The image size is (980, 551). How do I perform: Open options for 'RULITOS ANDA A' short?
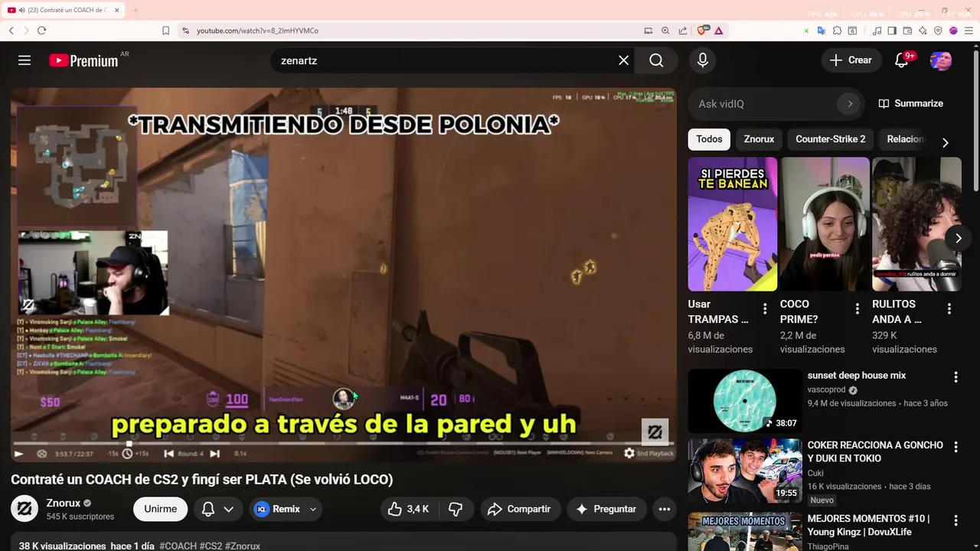pyautogui.click(x=949, y=309)
